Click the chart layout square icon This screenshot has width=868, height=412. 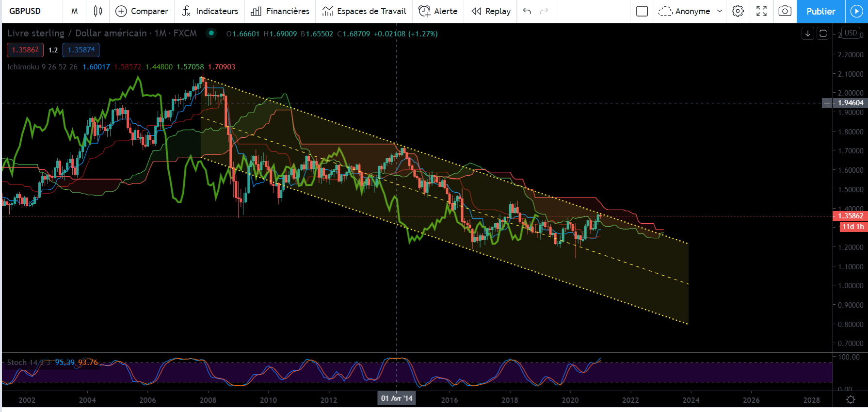(642, 11)
